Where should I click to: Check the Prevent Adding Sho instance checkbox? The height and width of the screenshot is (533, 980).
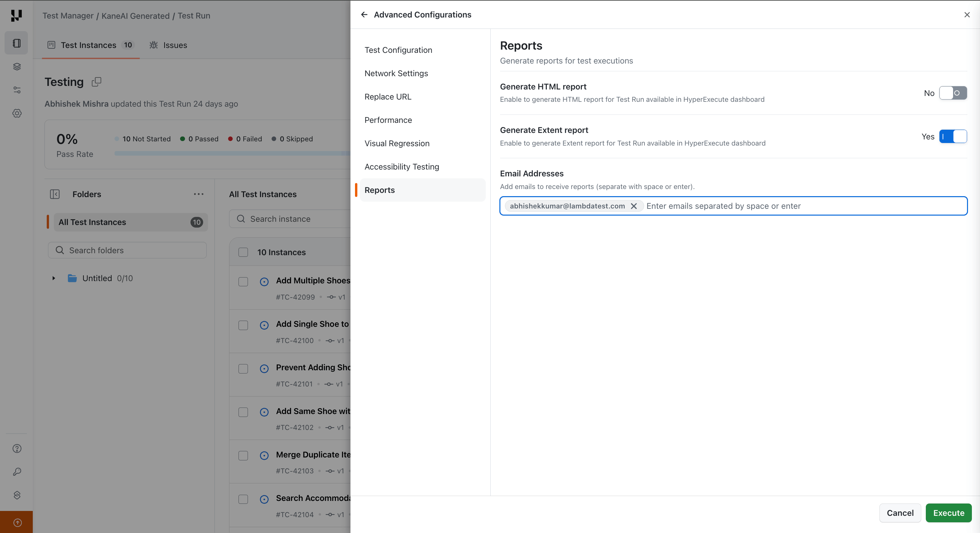pos(243,369)
